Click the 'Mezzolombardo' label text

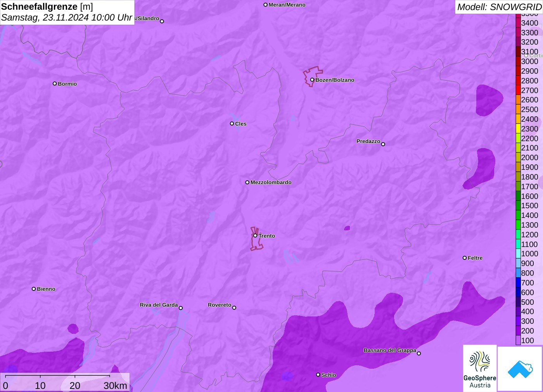[x=271, y=182]
